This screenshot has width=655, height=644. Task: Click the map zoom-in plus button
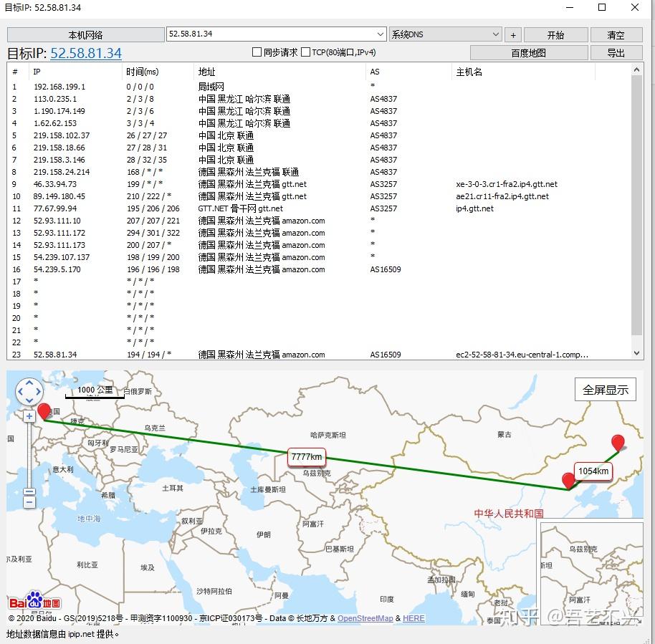pyautogui.click(x=29, y=416)
